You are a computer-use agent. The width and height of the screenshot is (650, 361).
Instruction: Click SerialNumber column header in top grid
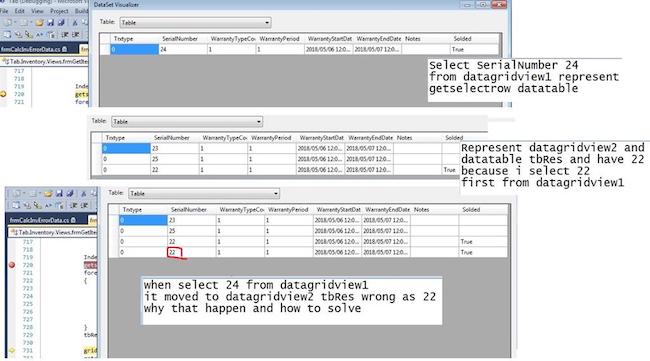coord(183,39)
